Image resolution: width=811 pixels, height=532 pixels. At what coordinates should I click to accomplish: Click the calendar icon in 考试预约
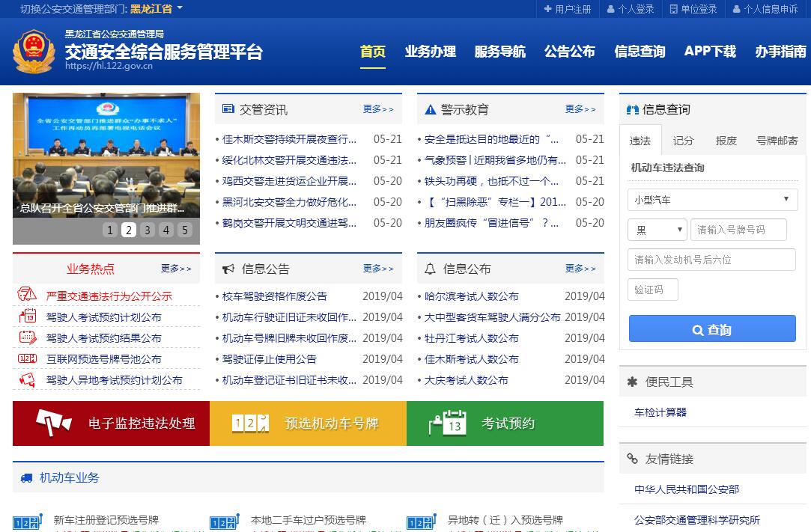pyautogui.click(x=448, y=424)
